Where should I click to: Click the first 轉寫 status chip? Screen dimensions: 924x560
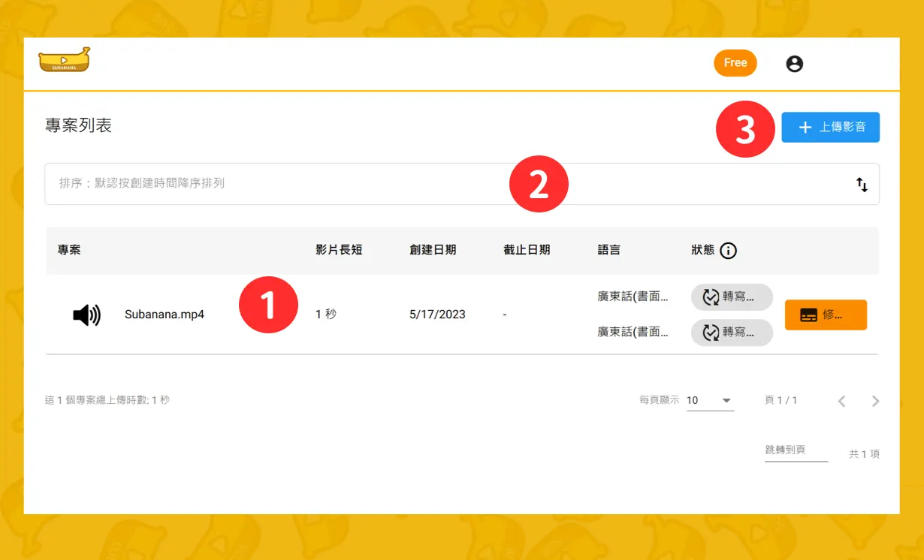pyautogui.click(x=732, y=297)
